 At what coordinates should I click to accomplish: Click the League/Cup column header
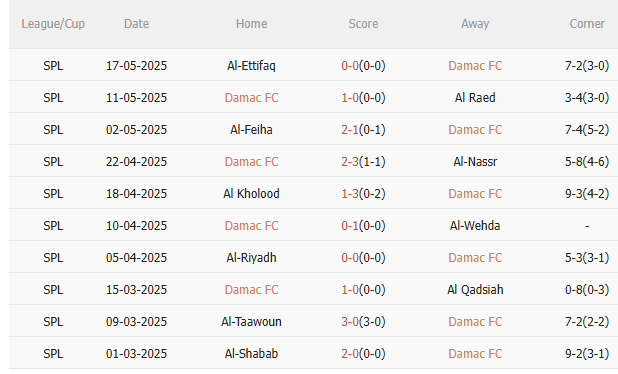53,24
